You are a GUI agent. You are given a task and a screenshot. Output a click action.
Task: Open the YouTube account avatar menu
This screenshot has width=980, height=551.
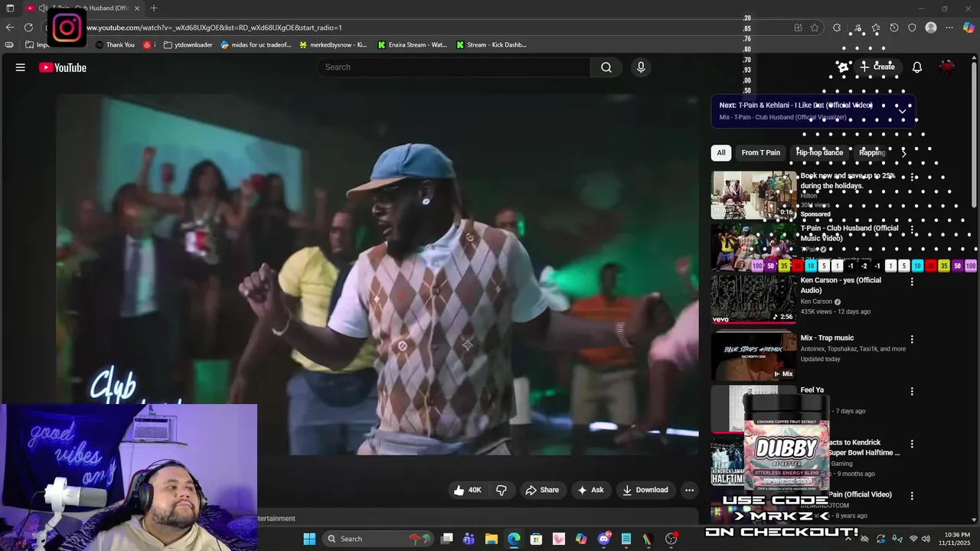point(947,67)
